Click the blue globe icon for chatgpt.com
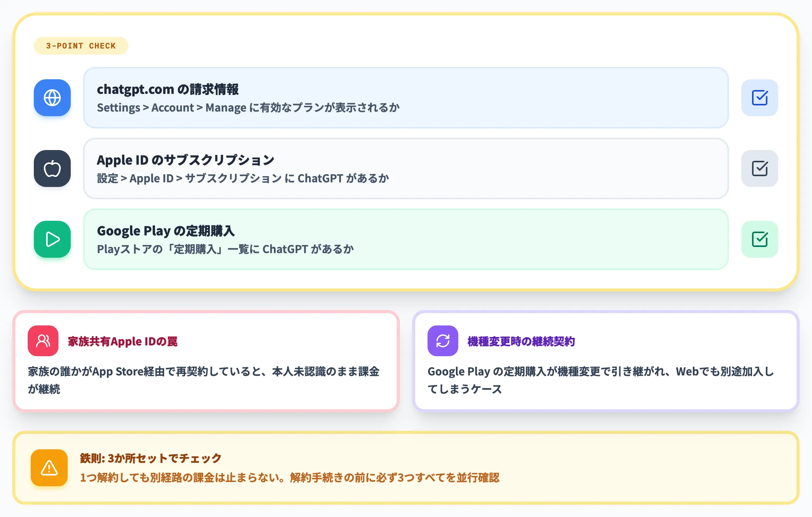The width and height of the screenshot is (812, 517). pyautogui.click(x=52, y=98)
